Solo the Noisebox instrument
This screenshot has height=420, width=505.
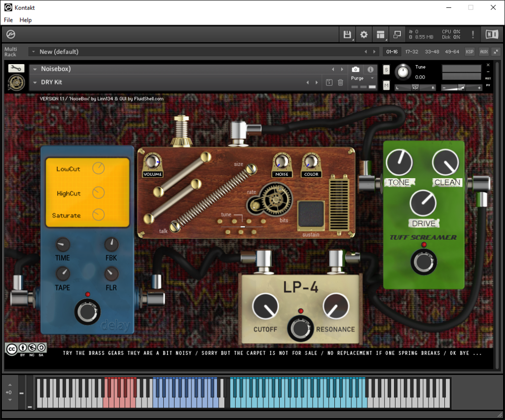point(387,70)
